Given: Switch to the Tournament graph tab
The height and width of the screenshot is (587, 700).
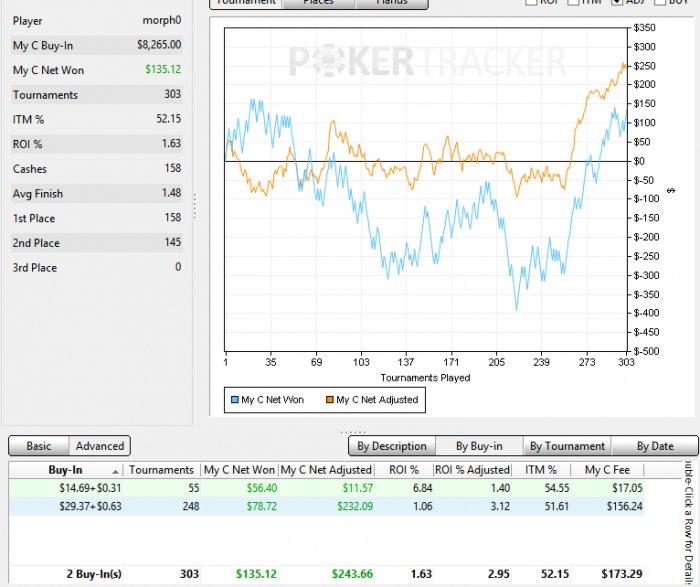Looking at the screenshot, I should (246, 3).
